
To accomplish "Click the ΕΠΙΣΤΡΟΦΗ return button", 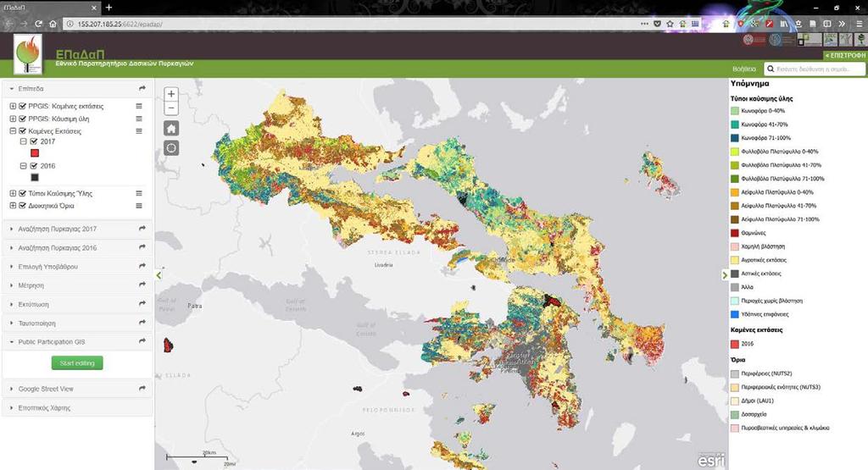I will pos(845,55).
